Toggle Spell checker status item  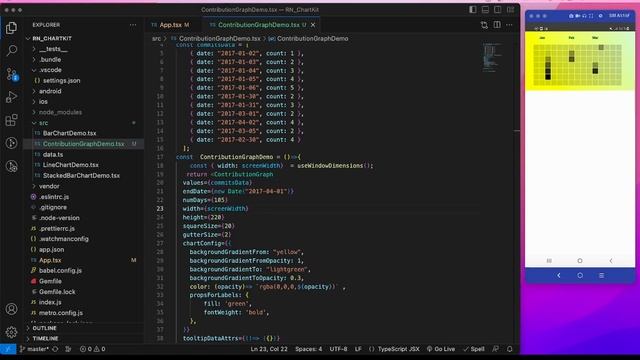(474, 349)
